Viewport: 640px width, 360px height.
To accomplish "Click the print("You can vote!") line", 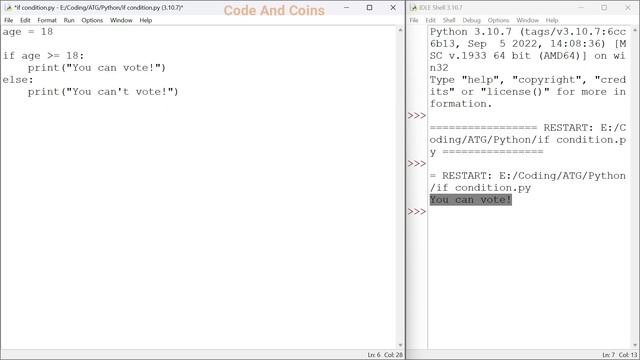I will (x=97, y=68).
